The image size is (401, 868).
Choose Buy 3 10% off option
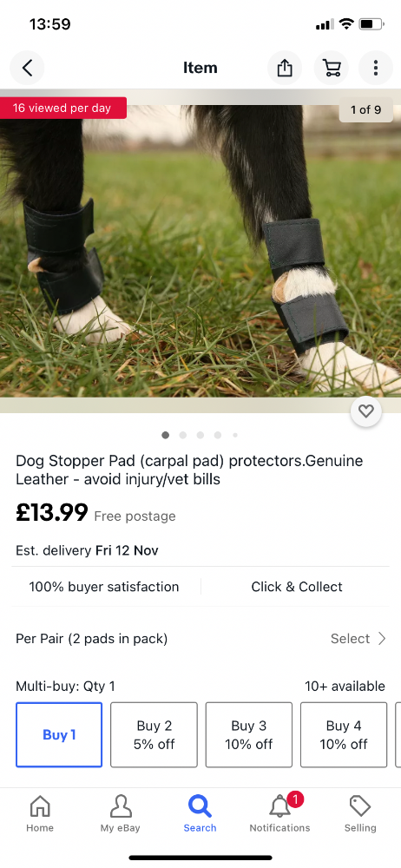point(249,734)
